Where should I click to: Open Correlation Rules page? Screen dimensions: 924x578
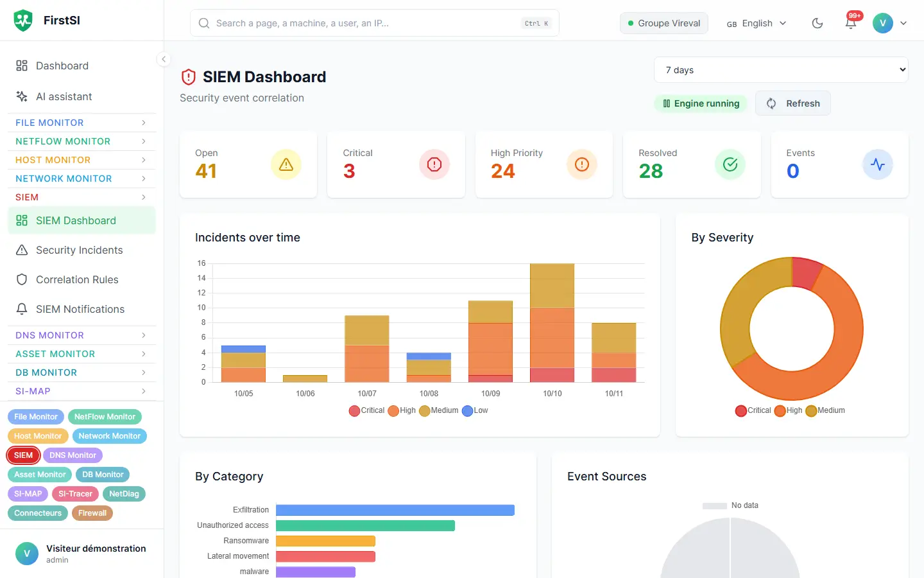point(81,279)
